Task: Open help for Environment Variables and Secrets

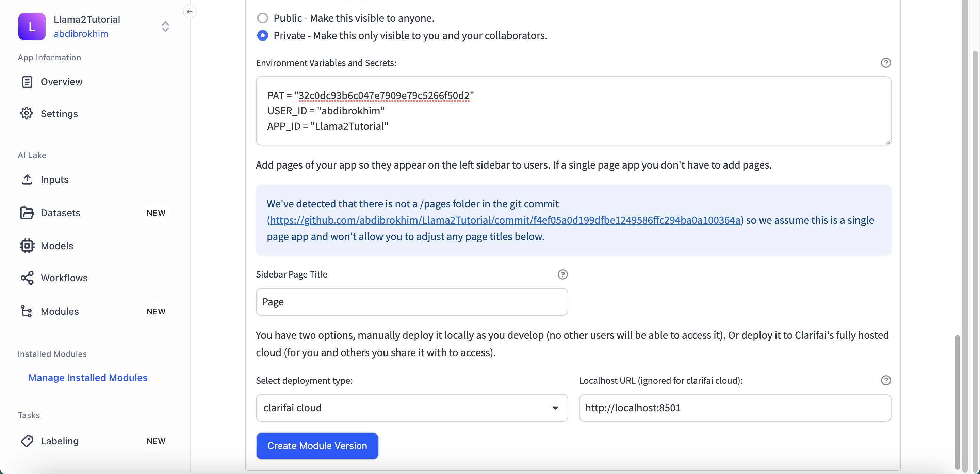Action: pyautogui.click(x=886, y=63)
